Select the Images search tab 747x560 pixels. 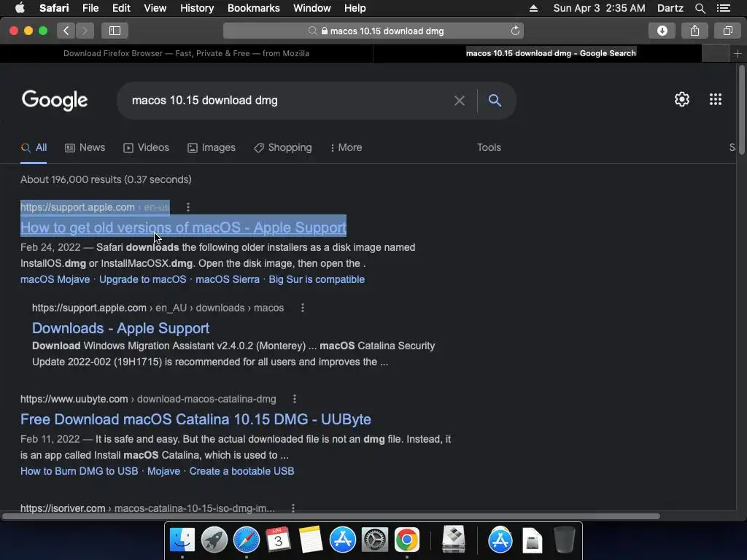pos(212,147)
